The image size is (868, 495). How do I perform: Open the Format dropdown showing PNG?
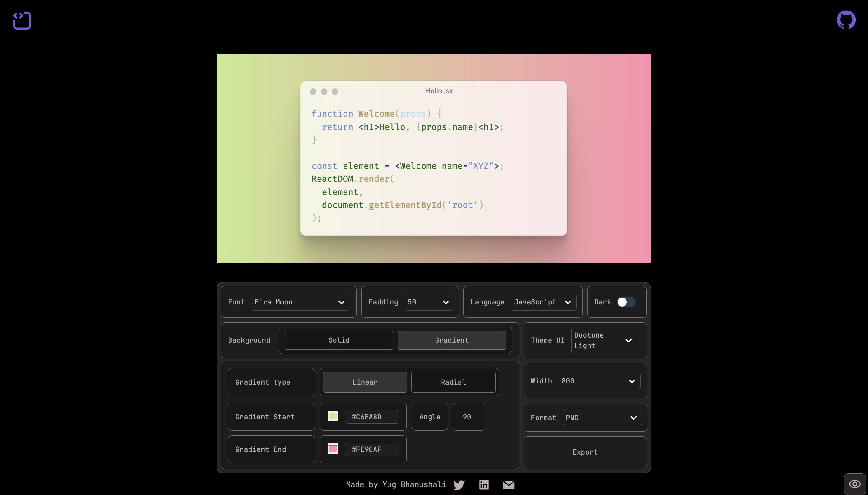click(x=602, y=418)
